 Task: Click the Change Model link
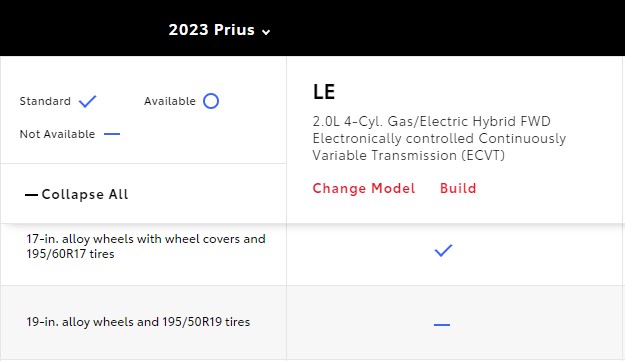(x=364, y=188)
